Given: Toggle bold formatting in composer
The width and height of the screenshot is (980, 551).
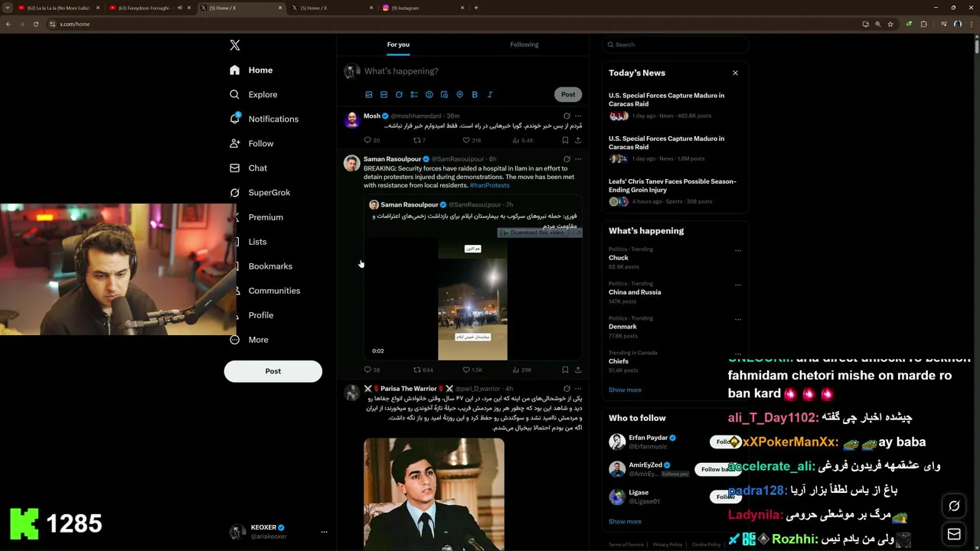Looking at the screenshot, I should pos(475,94).
